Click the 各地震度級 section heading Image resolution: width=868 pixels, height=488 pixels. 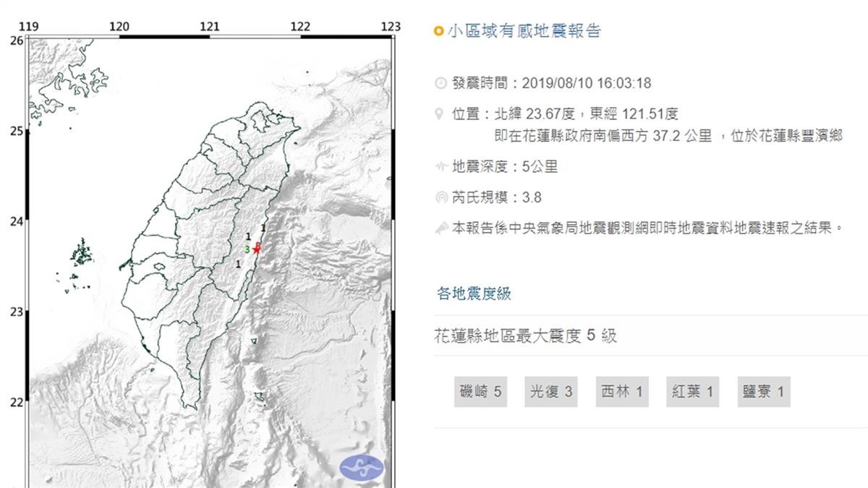pyautogui.click(x=474, y=293)
